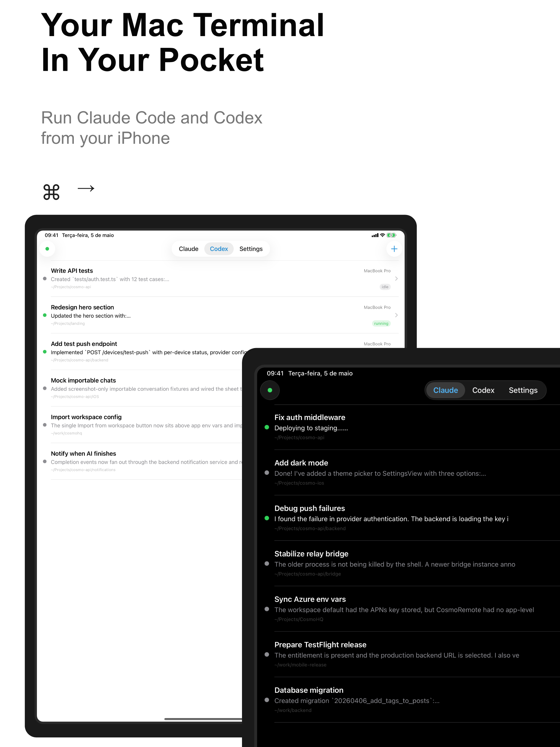Click MacBook Pro label on Redesign hero section
560x747 pixels.
(x=377, y=307)
